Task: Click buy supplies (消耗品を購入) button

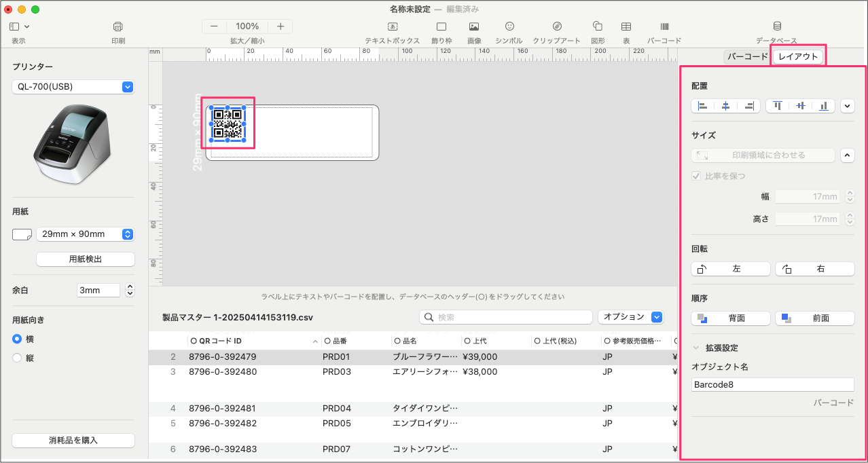Action: tap(73, 440)
